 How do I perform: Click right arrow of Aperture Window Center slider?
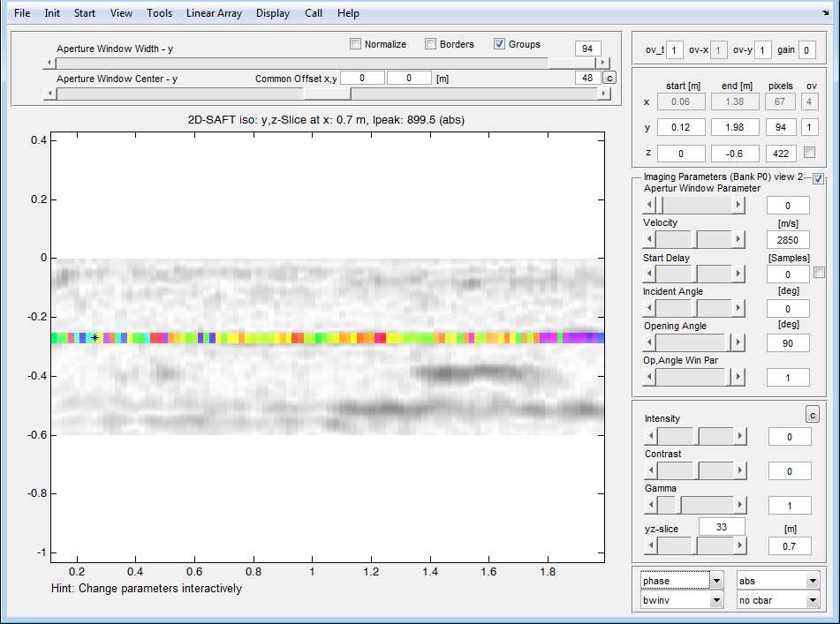(604, 94)
